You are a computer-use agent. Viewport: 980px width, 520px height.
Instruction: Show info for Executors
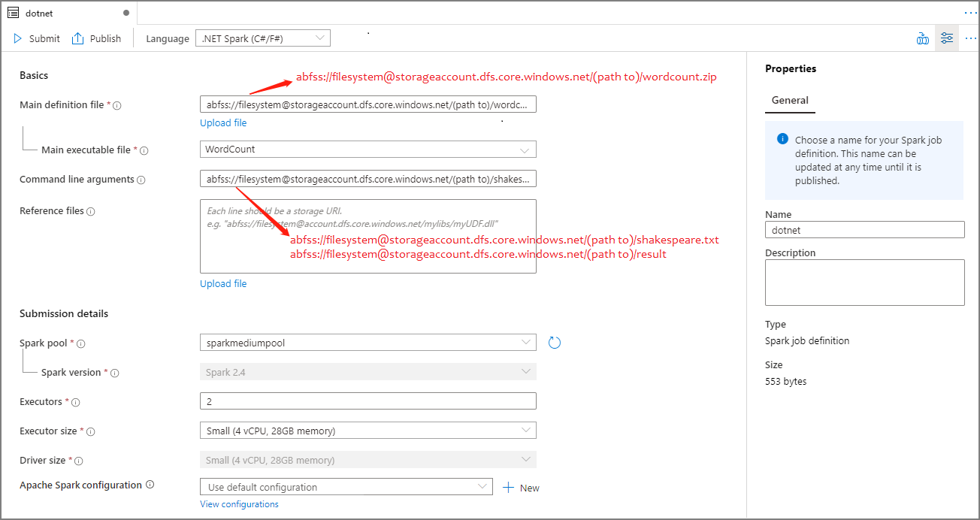75,402
